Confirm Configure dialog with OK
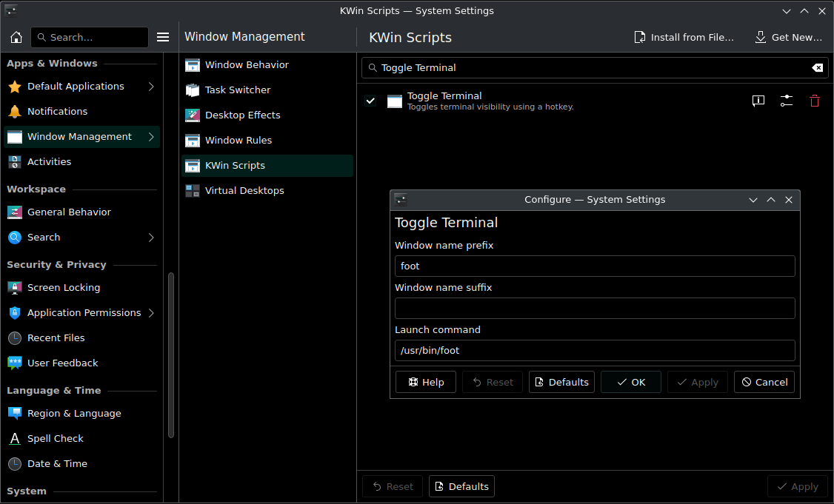This screenshot has height=504, width=834. pyautogui.click(x=631, y=382)
